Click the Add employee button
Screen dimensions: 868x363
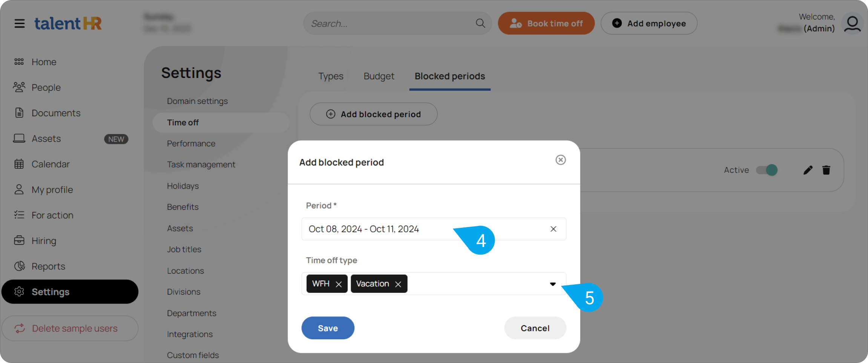(x=649, y=23)
